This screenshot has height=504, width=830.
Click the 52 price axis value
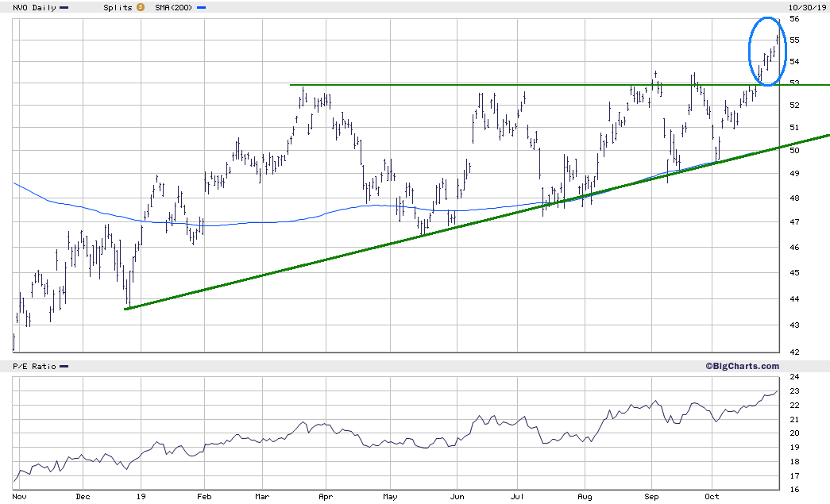pos(794,106)
